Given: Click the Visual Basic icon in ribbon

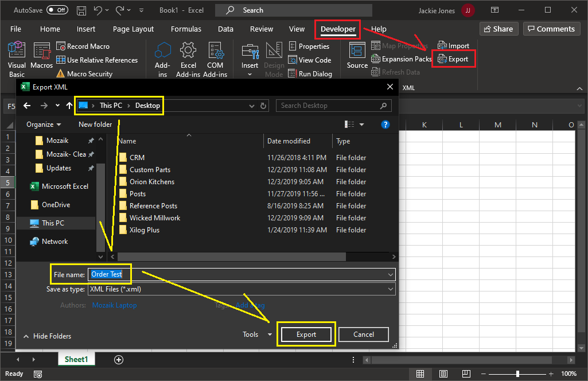Looking at the screenshot, I should pos(17,50).
